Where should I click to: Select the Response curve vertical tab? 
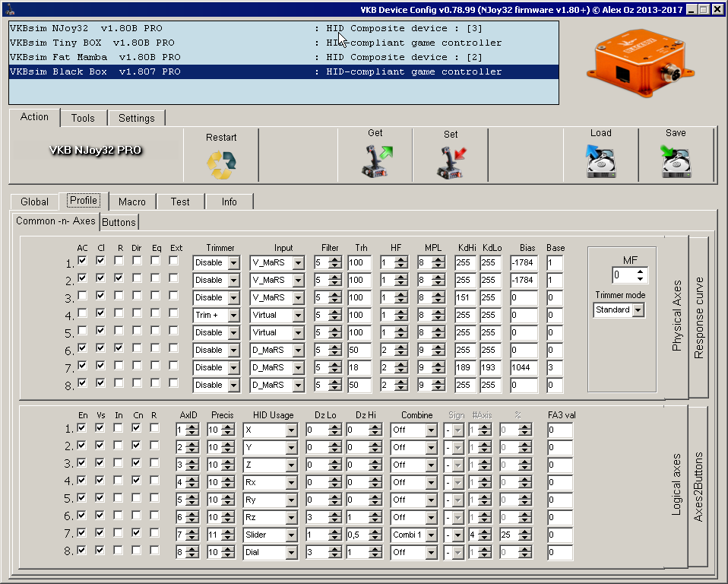pos(698,318)
